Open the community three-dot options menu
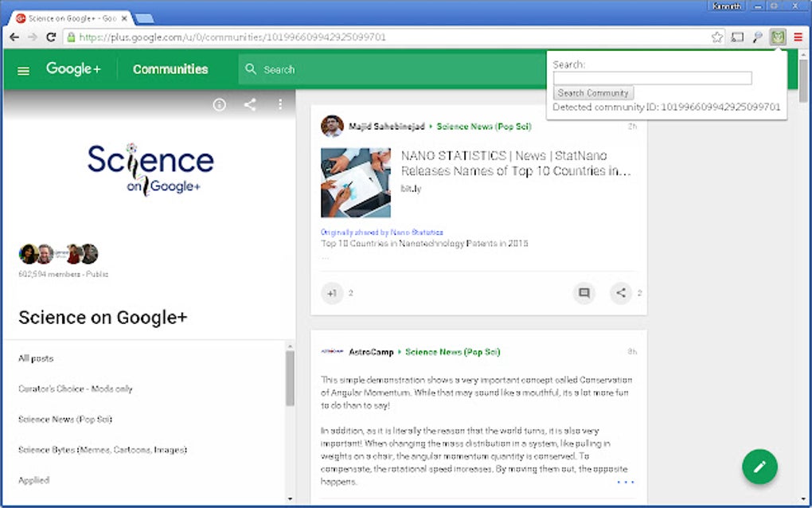 (280, 105)
